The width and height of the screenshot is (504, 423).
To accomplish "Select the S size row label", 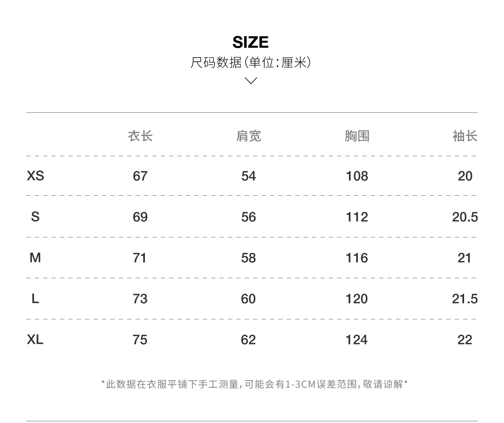I will [x=35, y=217].
